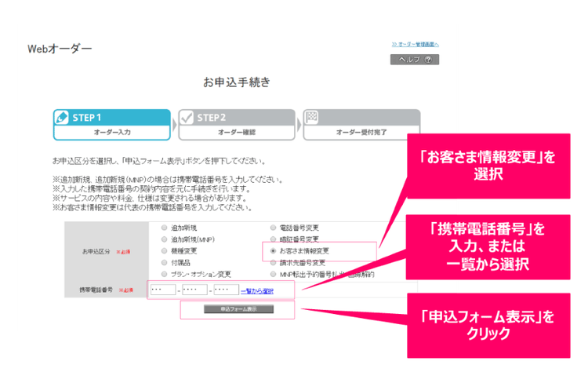Click the Webオーダー page title

pyautogui.click(x=60, y=49)
